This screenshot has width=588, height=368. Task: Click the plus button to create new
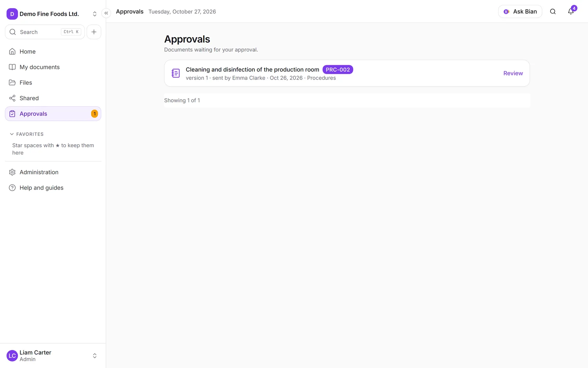coord(94,32)
